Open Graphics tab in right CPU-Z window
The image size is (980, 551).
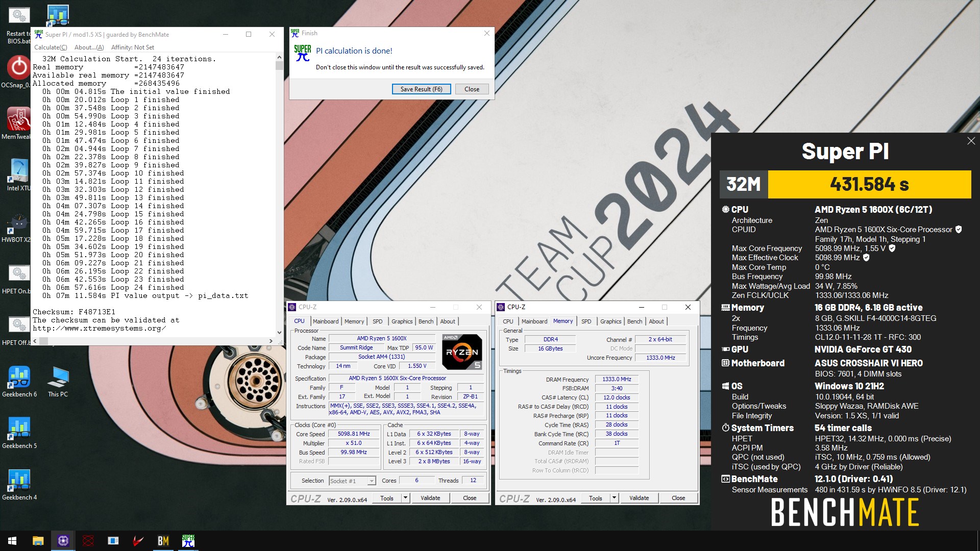tap(610, 321)
